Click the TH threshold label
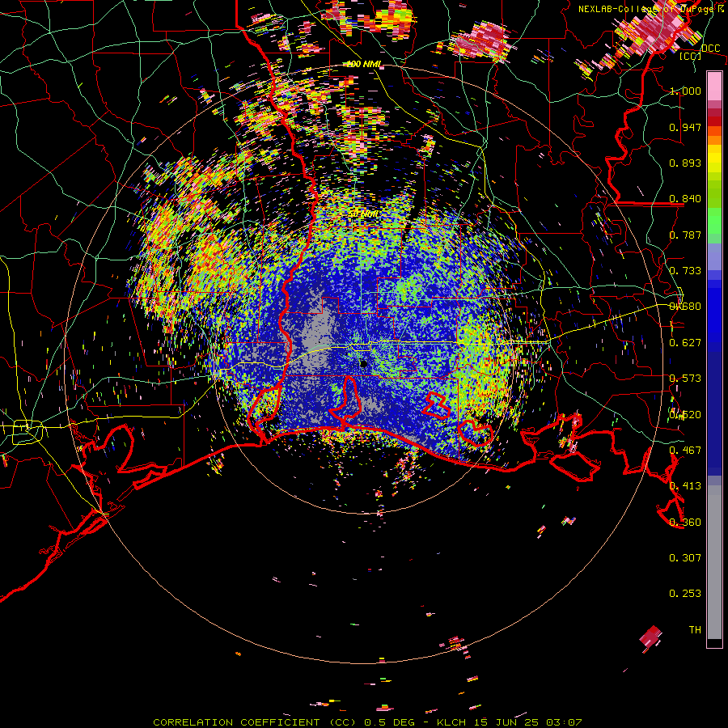 tap(695, 630)
